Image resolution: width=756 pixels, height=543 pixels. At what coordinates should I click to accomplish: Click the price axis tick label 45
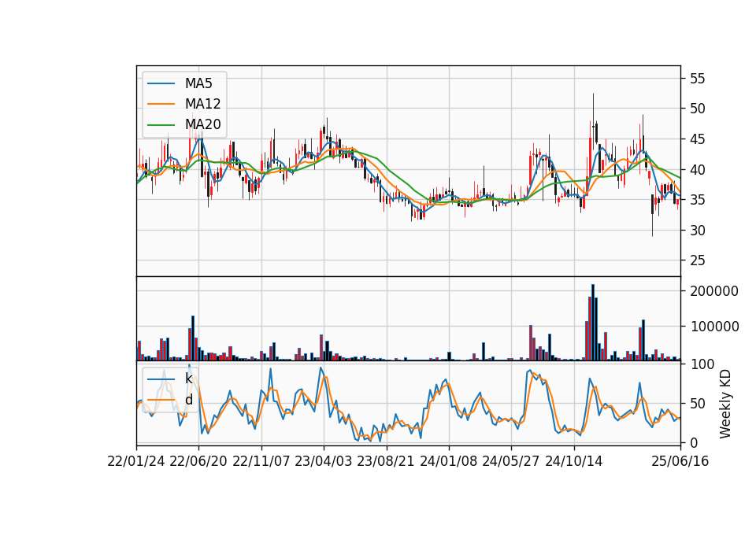(x=697, y=139)
